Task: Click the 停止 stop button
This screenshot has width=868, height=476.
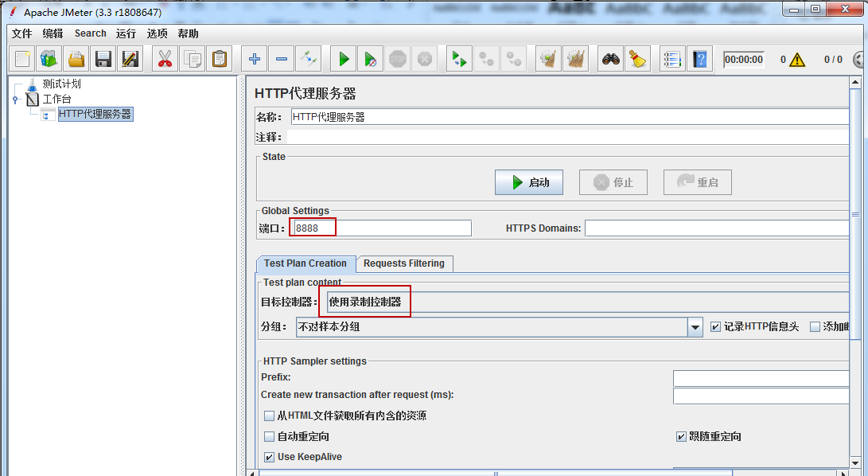Action: pyautogui.click(x=613, y=182)
